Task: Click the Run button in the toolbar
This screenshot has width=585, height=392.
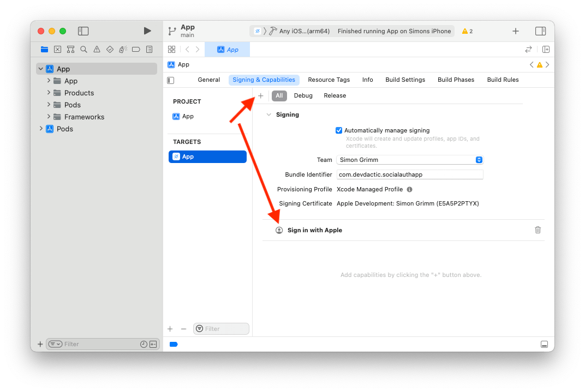Action: point(147,31)
